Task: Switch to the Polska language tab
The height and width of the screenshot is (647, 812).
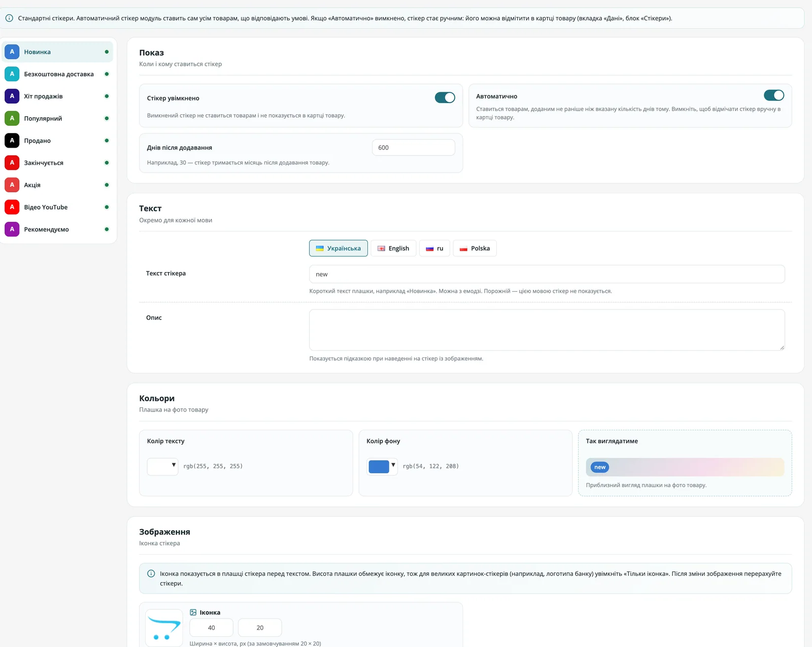Action: [475, 248]
